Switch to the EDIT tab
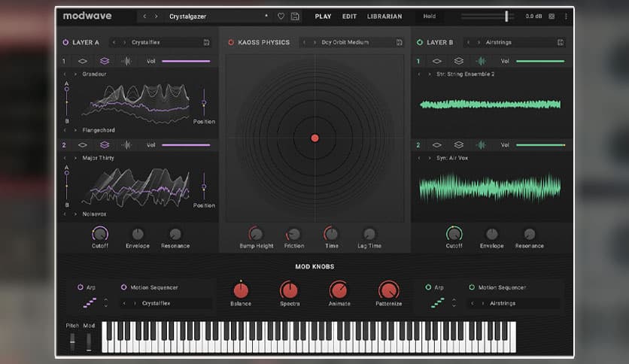The image size is (629, 364). pyautogui.click(x=349, y=17)
